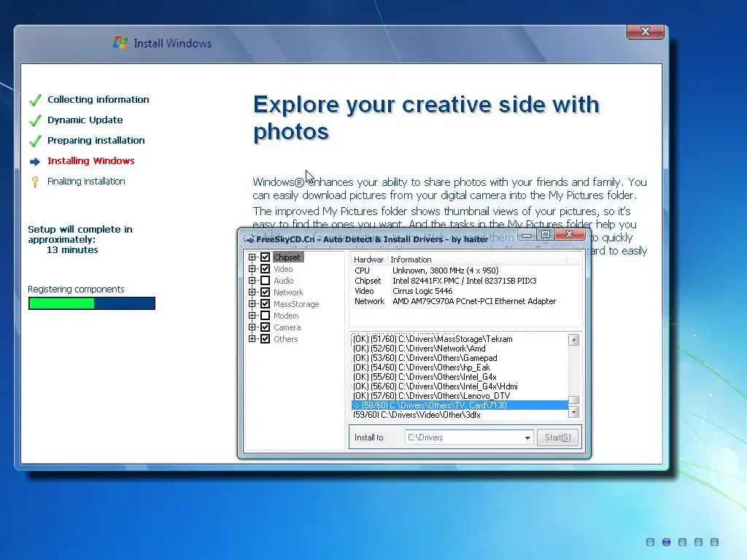Click the log list scrollbar thumb
Screen dimensions: 747x560
[x=574, y=400]
